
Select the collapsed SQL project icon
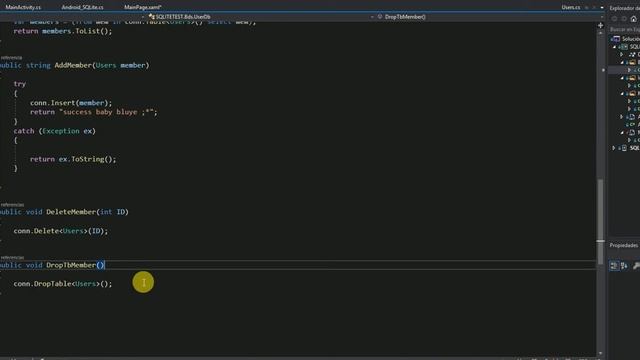(x=623, y=148)
